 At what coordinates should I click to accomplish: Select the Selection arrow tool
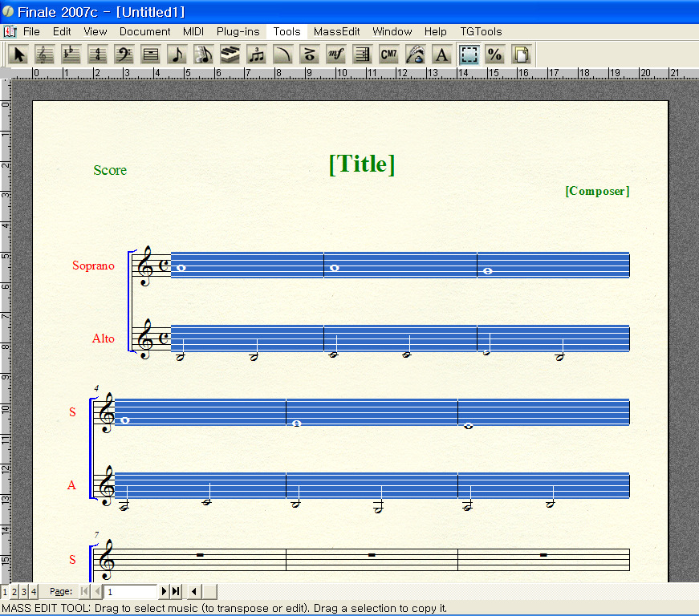19,55
